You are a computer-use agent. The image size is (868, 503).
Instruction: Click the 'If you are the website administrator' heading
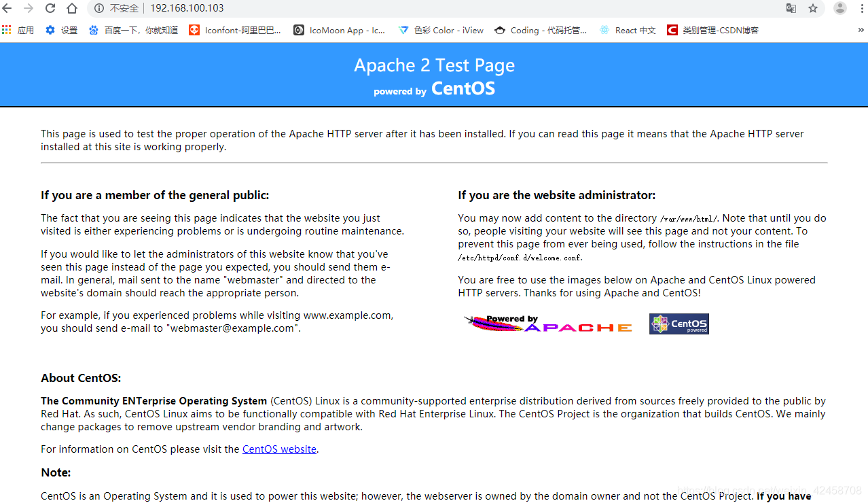click(557, 196)
